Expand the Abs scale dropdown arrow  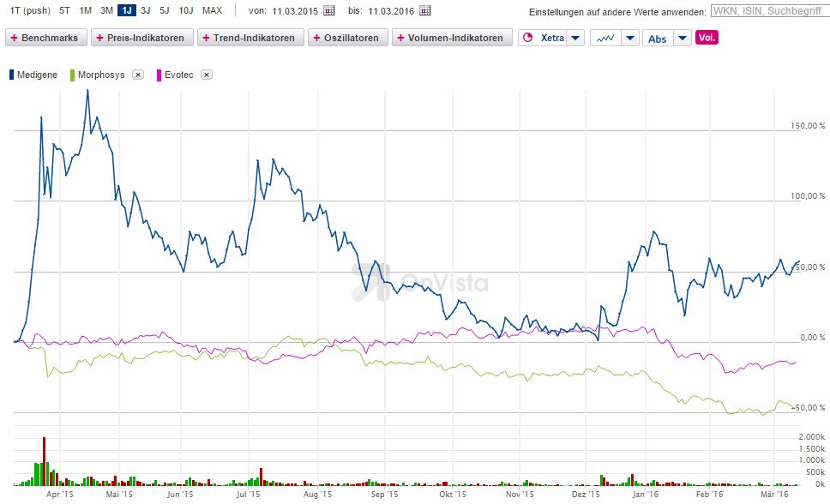point(683,38)
